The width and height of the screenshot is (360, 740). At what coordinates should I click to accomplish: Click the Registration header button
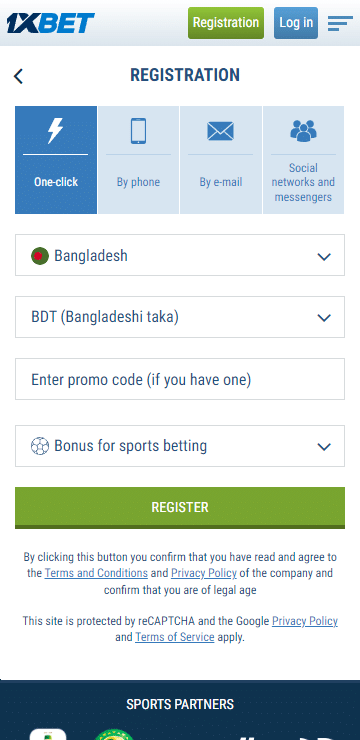[226, 23]
